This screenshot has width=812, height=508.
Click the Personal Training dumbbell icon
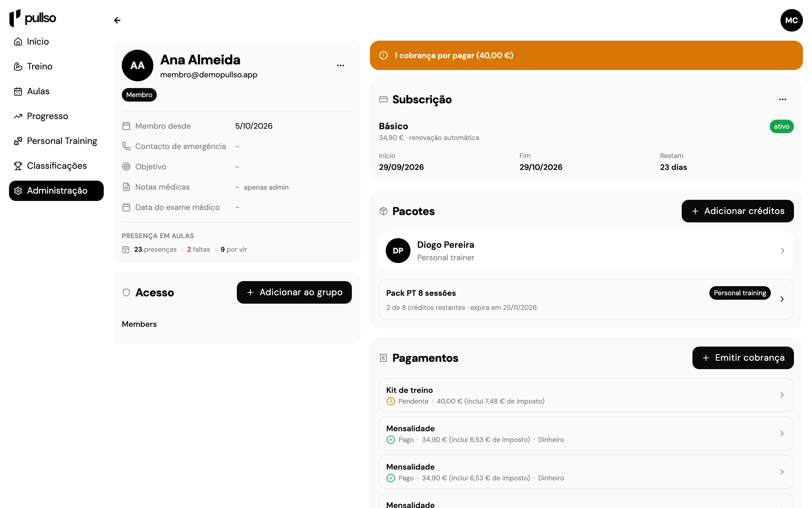[18, 141]
